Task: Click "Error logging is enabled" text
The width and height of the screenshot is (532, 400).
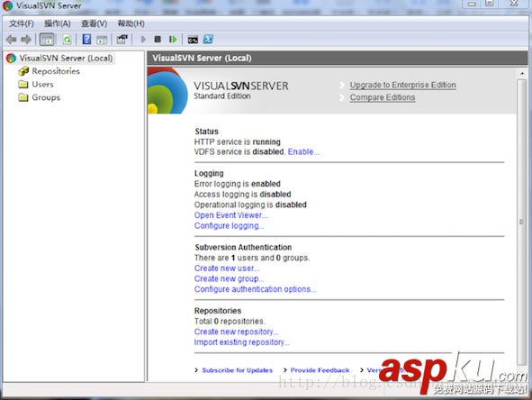Action: point(238,184)
